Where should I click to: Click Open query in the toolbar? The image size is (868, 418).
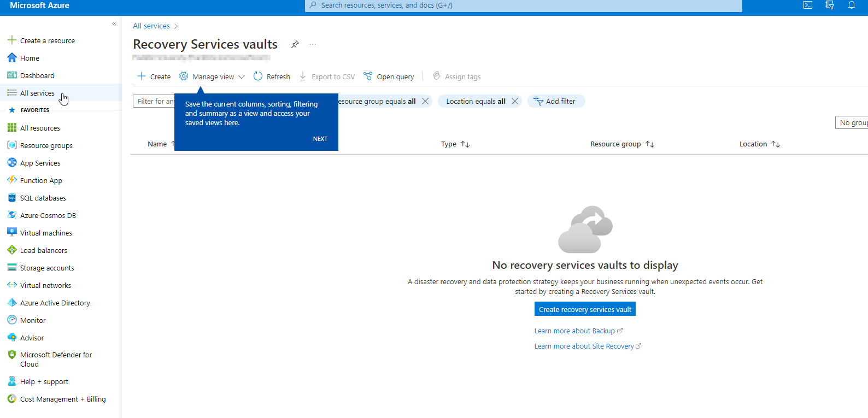coord(389,76)
